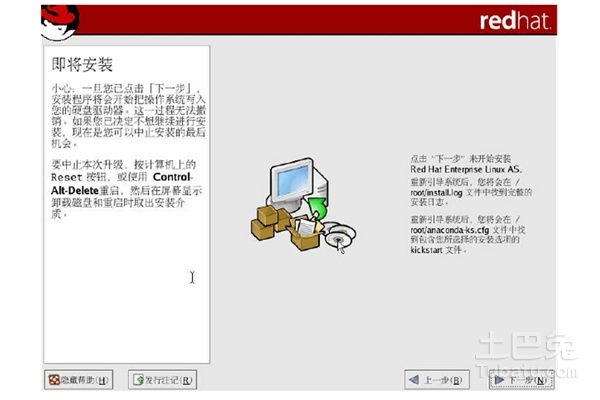The width and height of the screenshot is (600, 400).
Task: Click the redhat wordmark in the banner
Action: tap(515, 21)
